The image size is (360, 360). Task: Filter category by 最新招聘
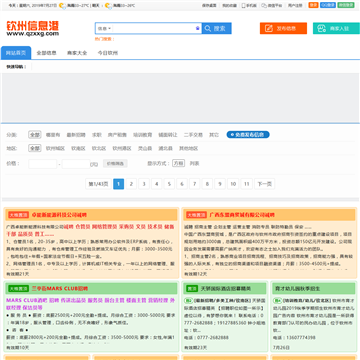pyautogui.click(x=76, y=135)
